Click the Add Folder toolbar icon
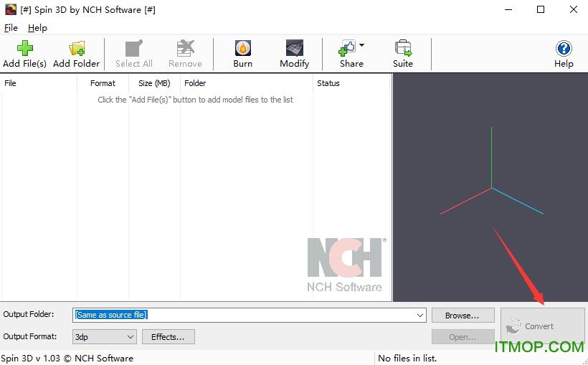This screenshot has height=365, width=588. (x=76, y=49)
